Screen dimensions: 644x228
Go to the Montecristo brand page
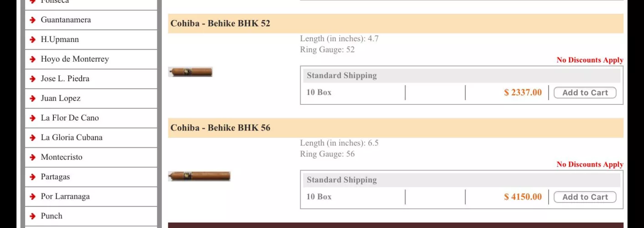[62, 157]
